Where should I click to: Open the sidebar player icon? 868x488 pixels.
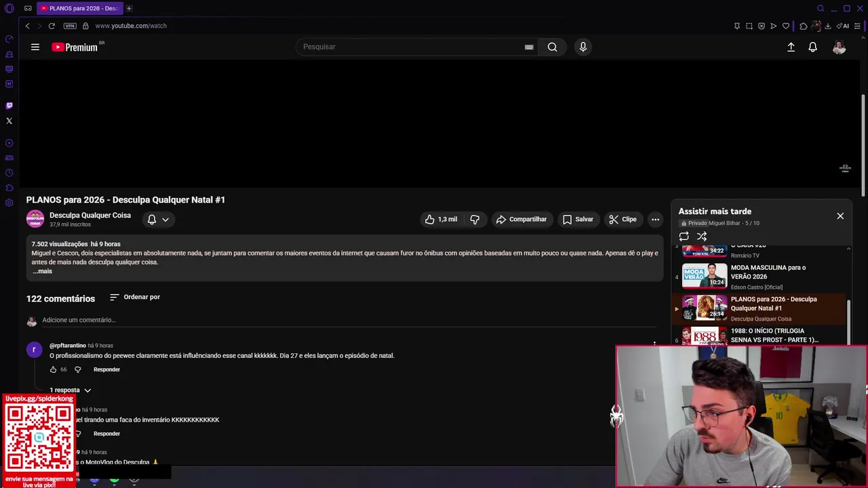[9, 143]
